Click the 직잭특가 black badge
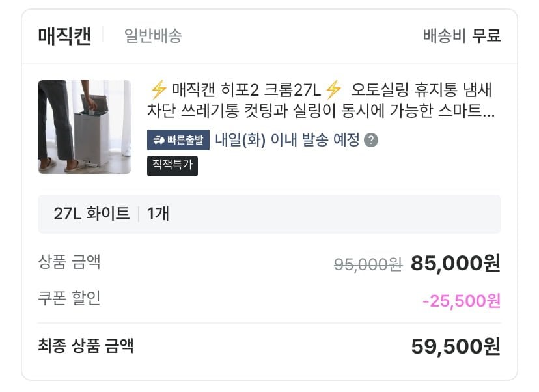 [x=173, y=165]
